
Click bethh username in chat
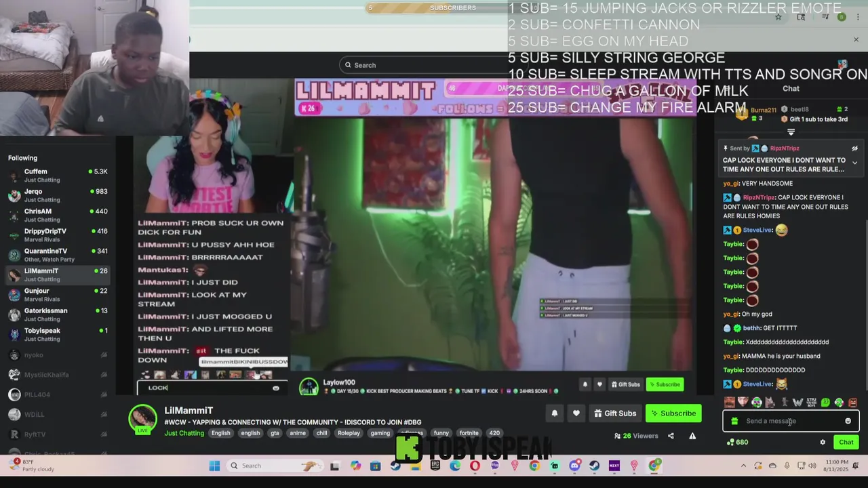(x=752, y=328)
